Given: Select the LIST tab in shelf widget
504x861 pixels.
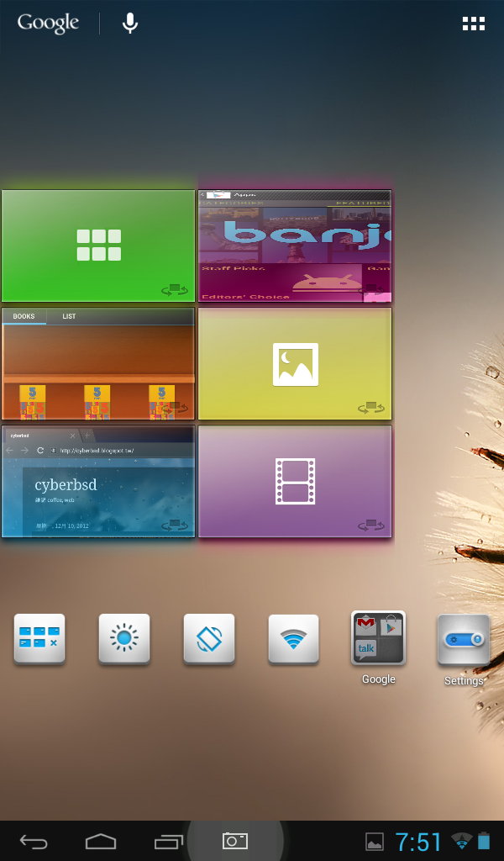Looking at the screenshot, I should pos(69,316).
